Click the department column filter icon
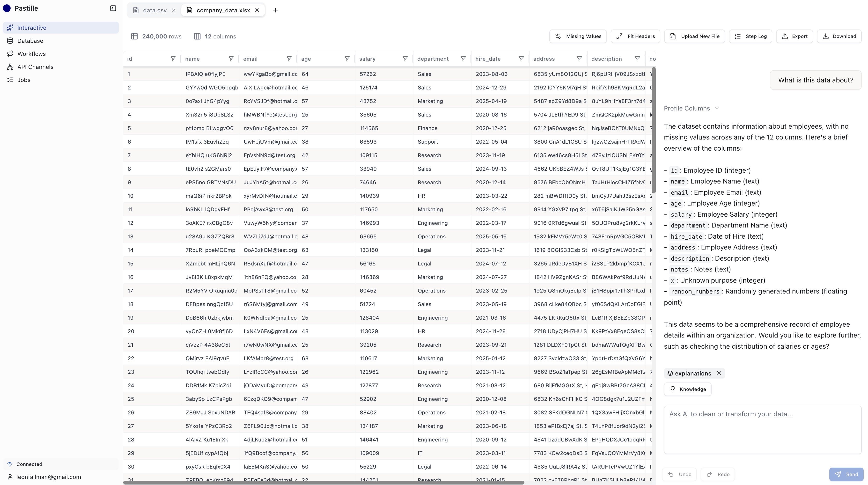 pyautogui.click(x=463, y=59)
